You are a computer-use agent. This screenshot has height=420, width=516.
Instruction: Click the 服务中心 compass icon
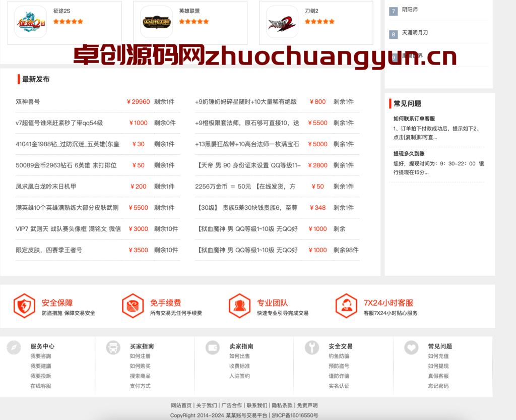click(14, 347)
